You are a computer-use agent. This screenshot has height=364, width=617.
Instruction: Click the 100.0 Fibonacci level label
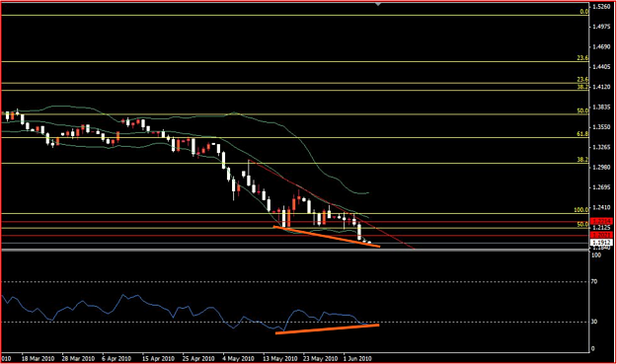coord(581,210)
